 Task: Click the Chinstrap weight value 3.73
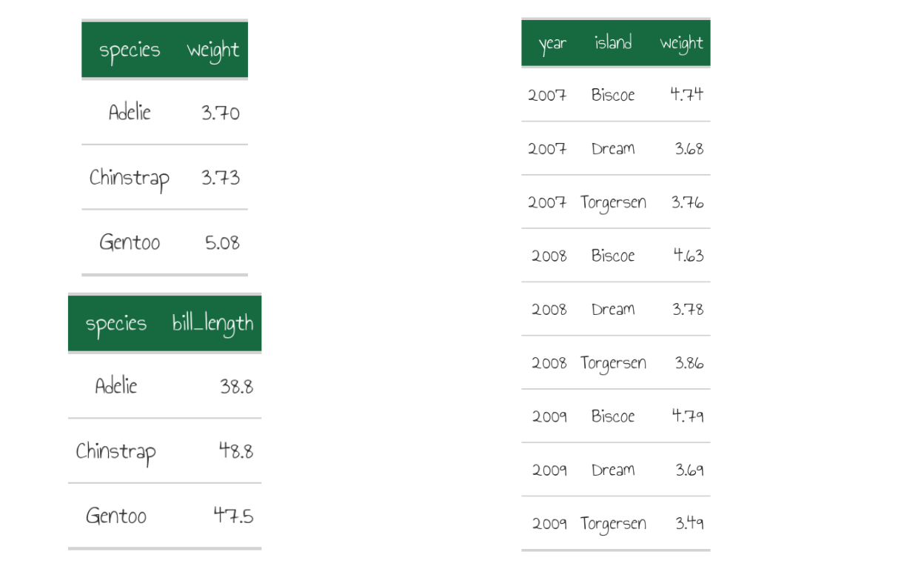click(x=221, y=178)
